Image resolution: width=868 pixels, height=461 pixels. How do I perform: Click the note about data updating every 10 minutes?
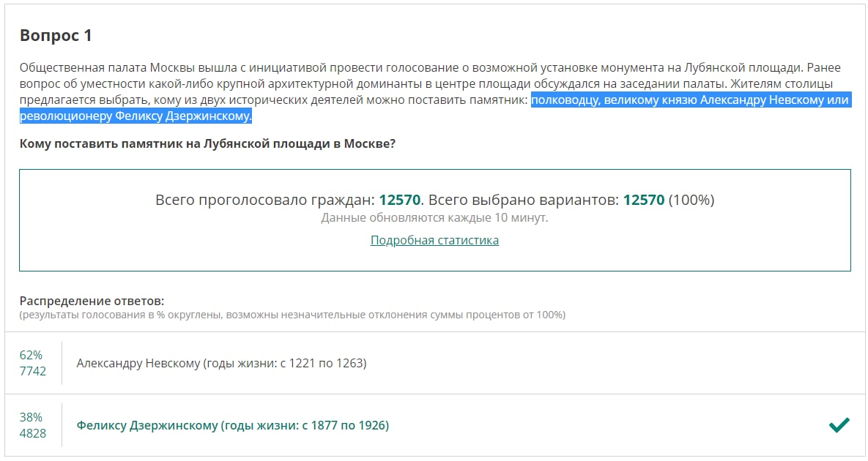434,217
